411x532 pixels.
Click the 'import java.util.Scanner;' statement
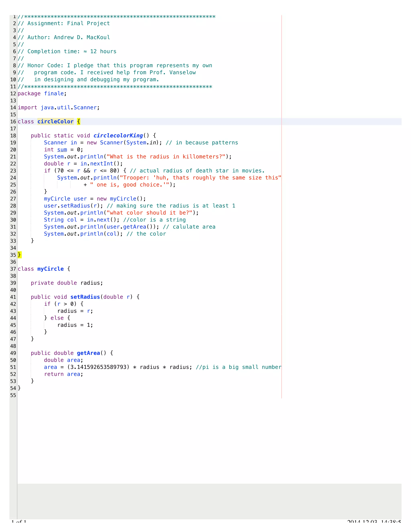(x=58, y=107)
